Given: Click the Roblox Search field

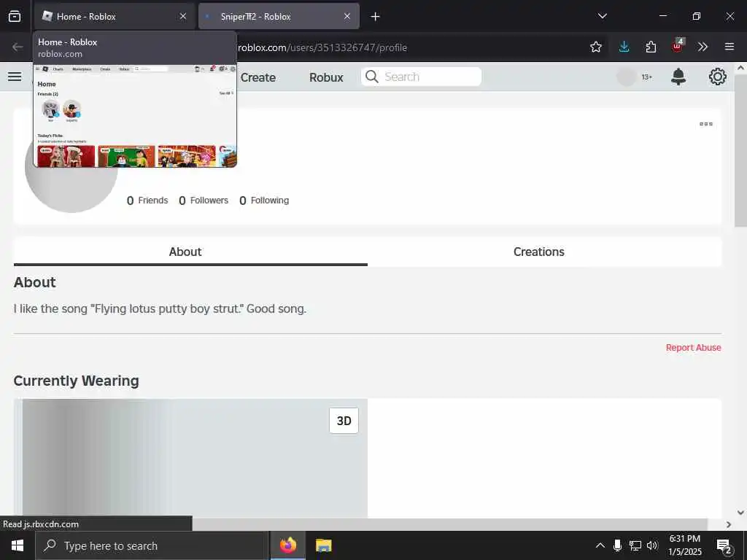Looking at the screenshot, I should click(421, 77).
